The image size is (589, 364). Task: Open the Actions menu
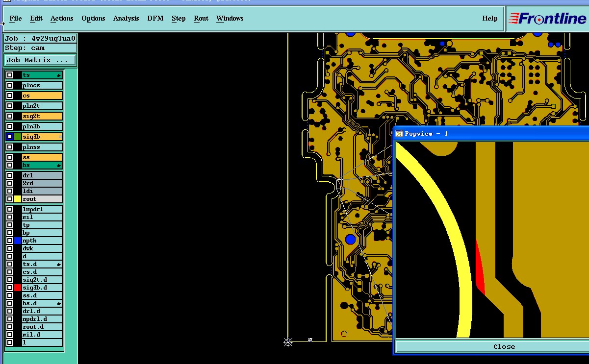pyautogui.click(x=62, y=19)
